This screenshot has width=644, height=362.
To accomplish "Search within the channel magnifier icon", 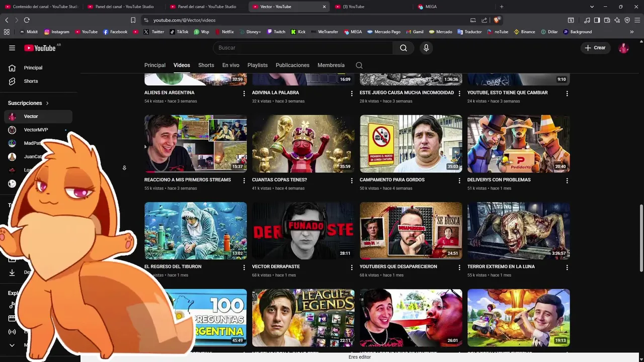I will pyautogui.click(x=359, y=65).
